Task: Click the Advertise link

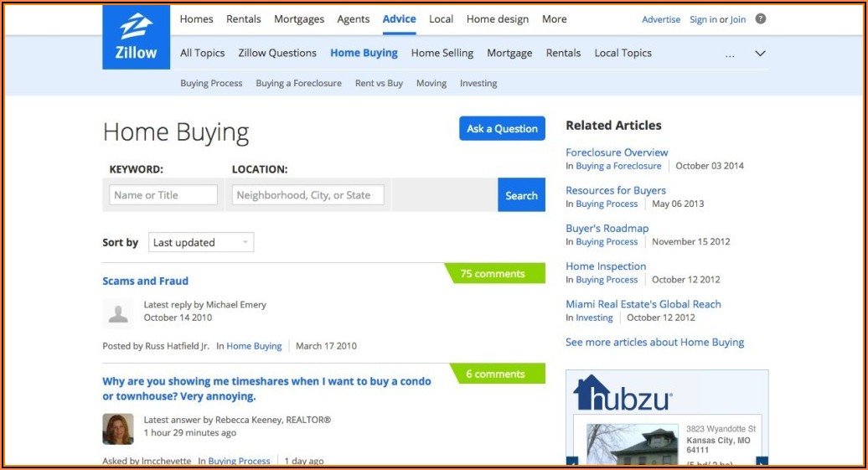Action: 661,19
